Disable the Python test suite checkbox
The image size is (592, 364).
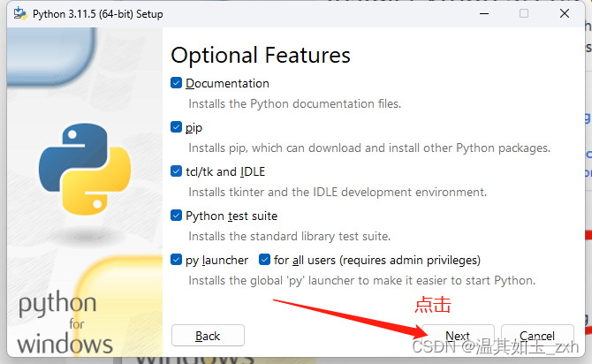[x=177, y=216]
